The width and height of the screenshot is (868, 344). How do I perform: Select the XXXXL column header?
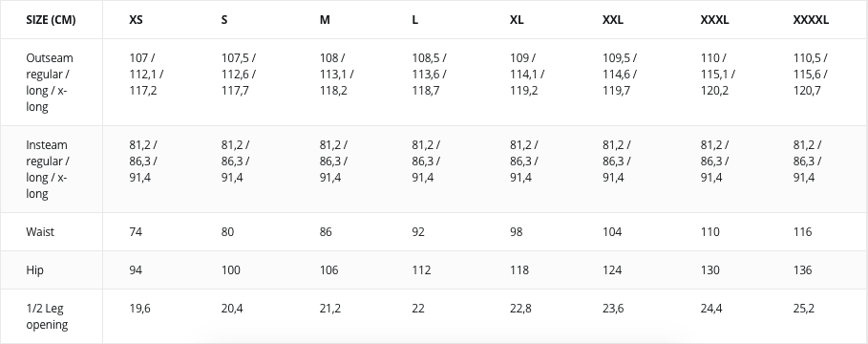coord(811,20)
